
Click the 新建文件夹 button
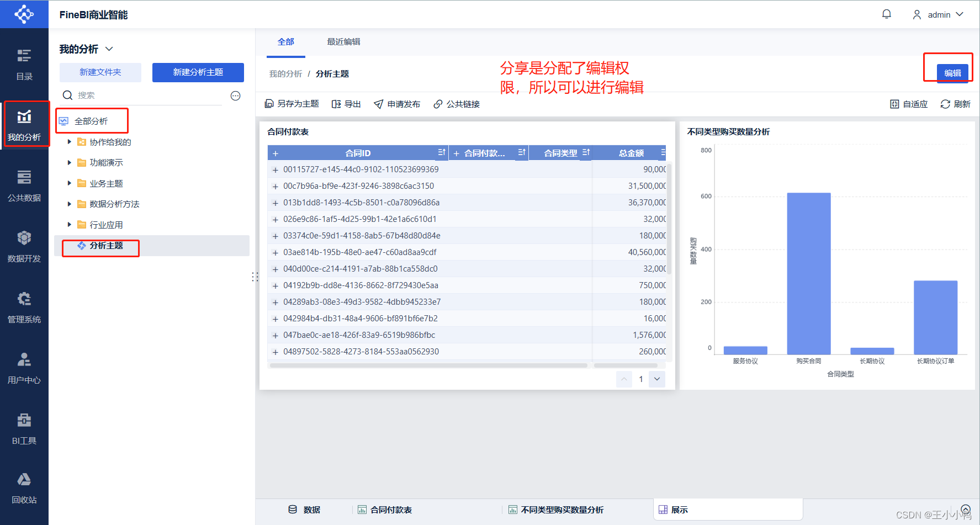click(100, 72)
